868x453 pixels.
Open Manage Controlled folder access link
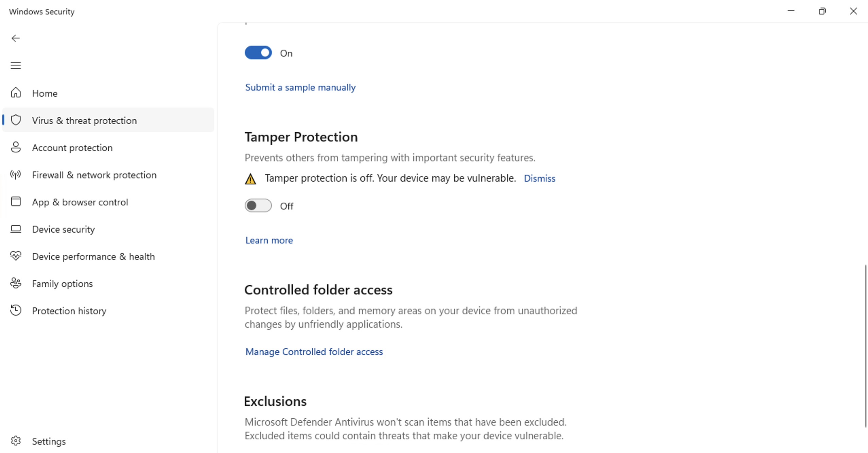click(314, 352)
